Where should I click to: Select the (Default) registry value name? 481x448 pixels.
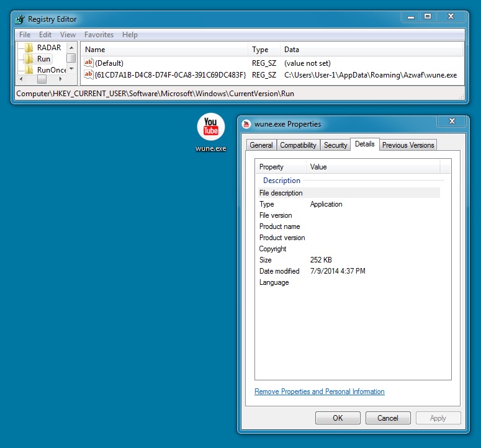pos(109,63)
